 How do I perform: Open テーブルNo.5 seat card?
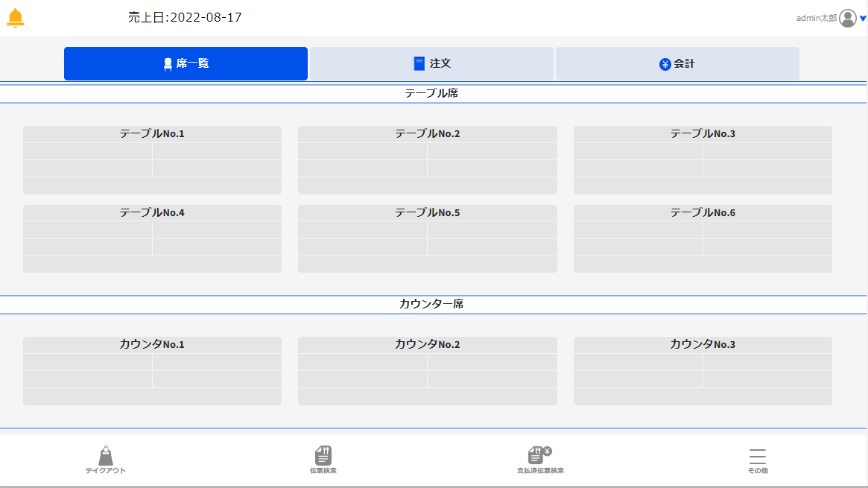(x=427, y=239)
